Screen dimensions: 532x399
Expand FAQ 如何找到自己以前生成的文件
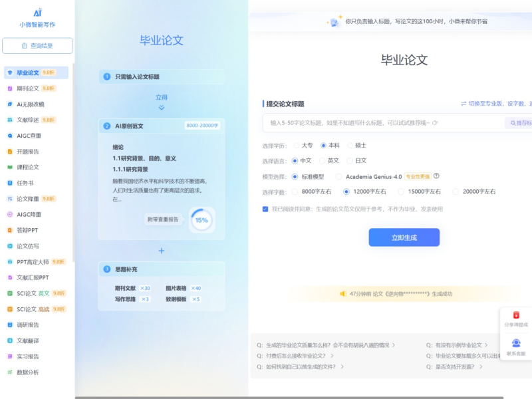point(300,366)
